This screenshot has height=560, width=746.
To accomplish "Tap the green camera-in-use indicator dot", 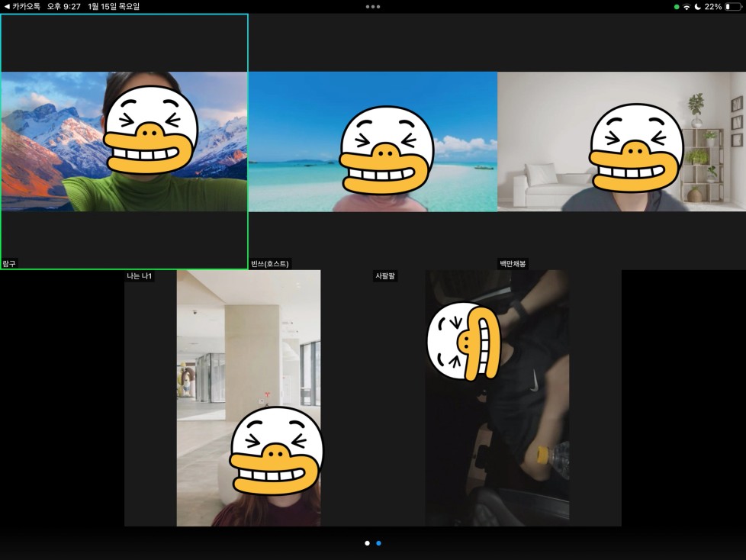I will [676, 6].
